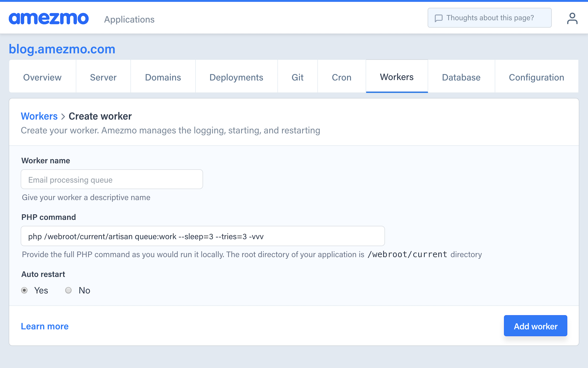Go to the Domains tab

163,77
